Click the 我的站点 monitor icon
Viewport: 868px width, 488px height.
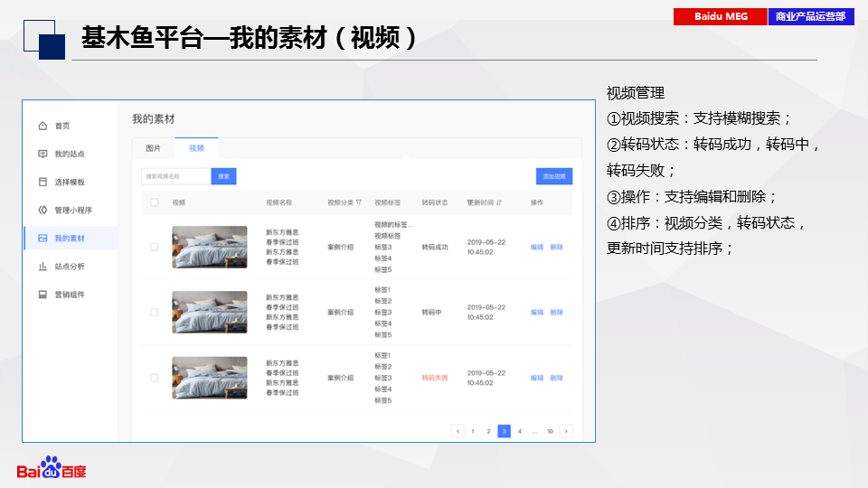click(42, 154)
